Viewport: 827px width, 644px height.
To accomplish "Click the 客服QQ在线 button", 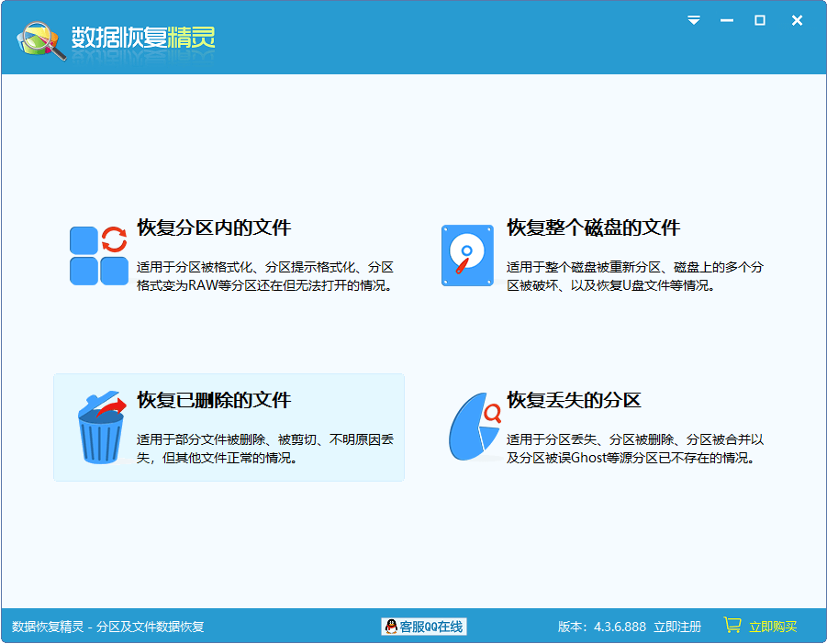I will [x=424, y=626].
